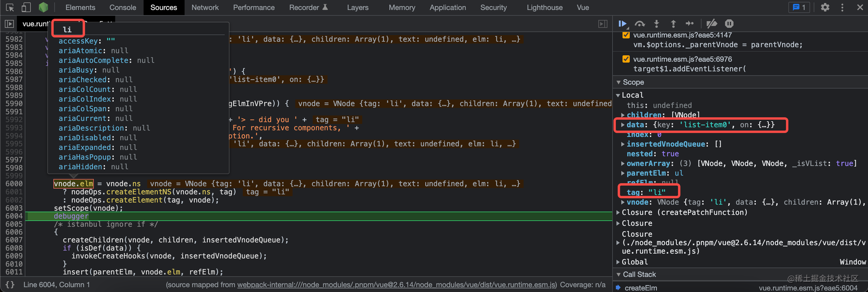Open the Recorder tab

[308, 8]
